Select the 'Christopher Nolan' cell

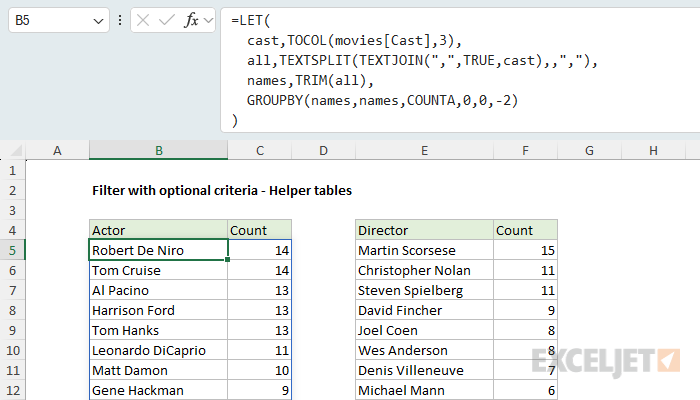tap(425, 270)
